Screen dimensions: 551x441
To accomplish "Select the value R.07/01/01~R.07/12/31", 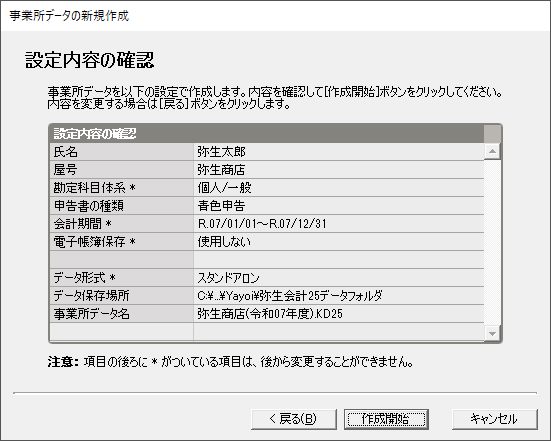I will pyautogui.click(x=338, y=223).
